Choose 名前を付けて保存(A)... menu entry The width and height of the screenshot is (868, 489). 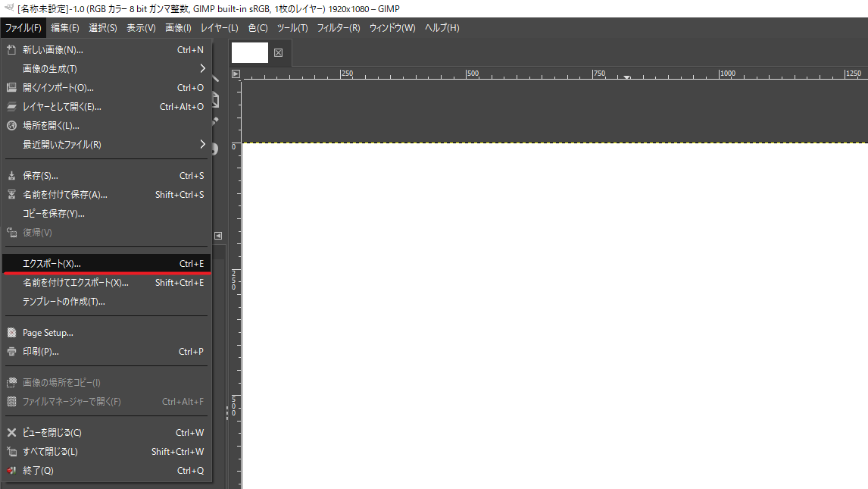click(106, 194)
